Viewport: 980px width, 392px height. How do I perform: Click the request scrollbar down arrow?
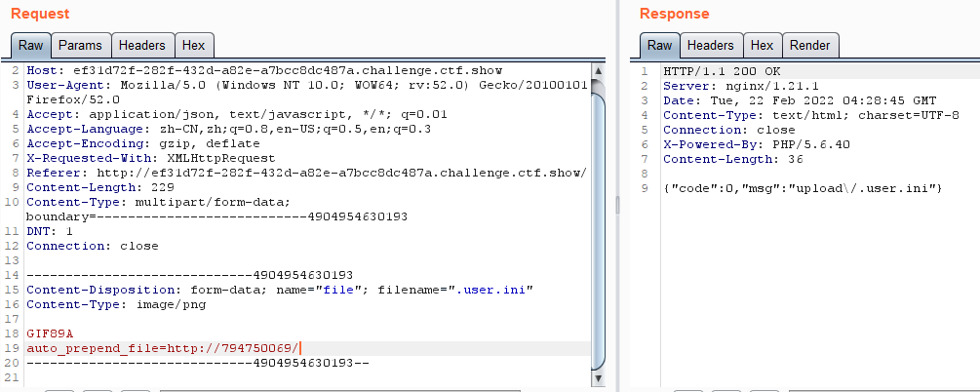coord(598,378)
